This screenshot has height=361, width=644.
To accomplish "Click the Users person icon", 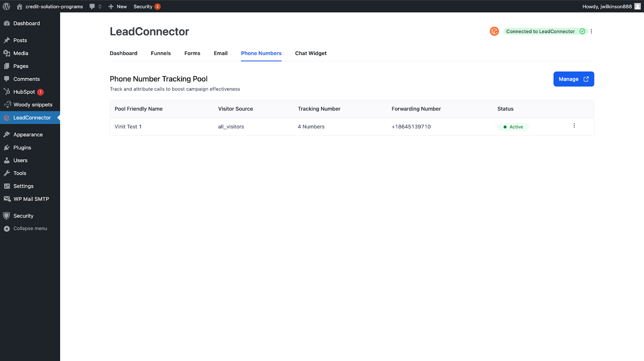I will [7, 160].
